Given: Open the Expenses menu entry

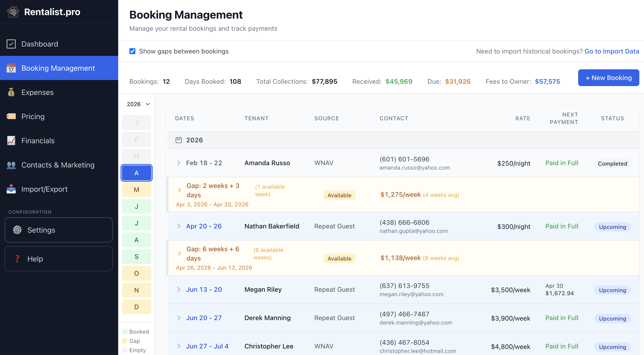Looking at the screenshot, I should tap(37, 92).
